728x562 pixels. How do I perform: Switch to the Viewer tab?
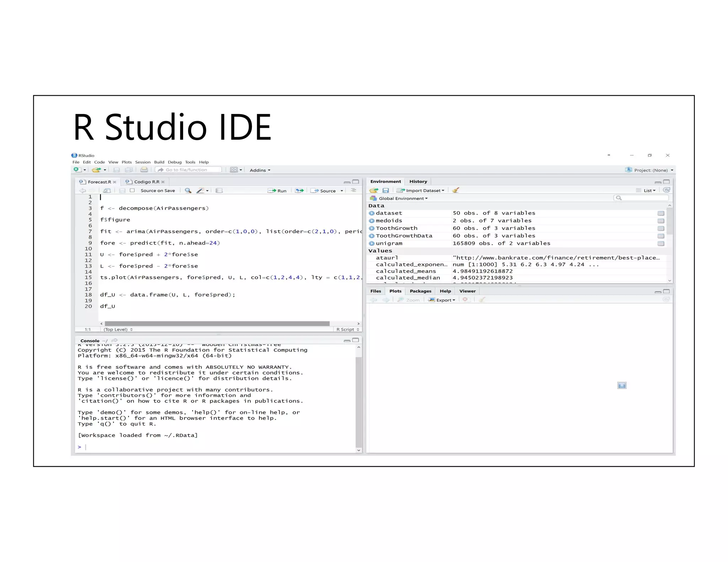(467, 291)
